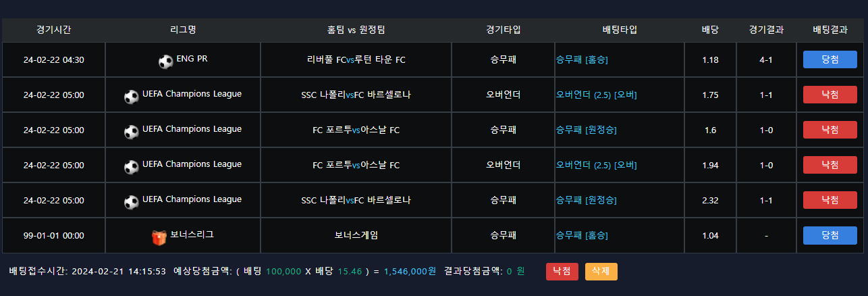Click the soccer ball icon beside ENG PR
The image size is (868, 296).
[165, 61]
